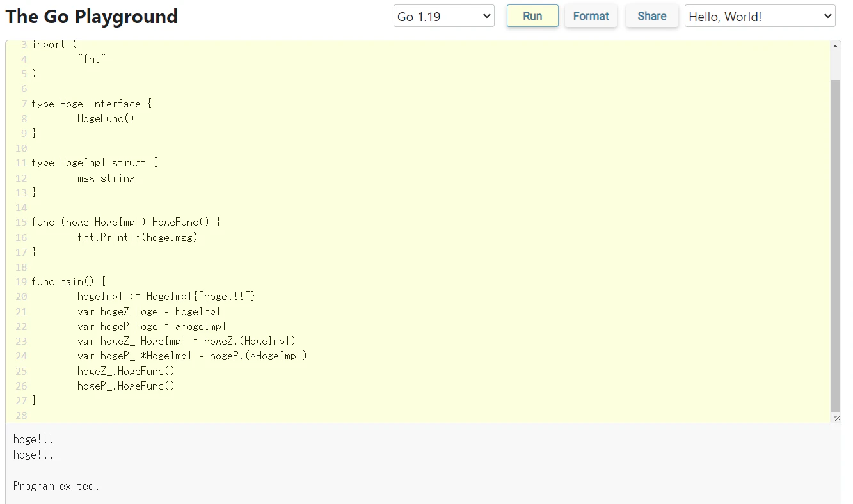Image resolution: width=853 pixels, height=504 pixels.
Task: Click the "hogeZ_.HogeFunc()" call line
Action: tap(126, 371)
